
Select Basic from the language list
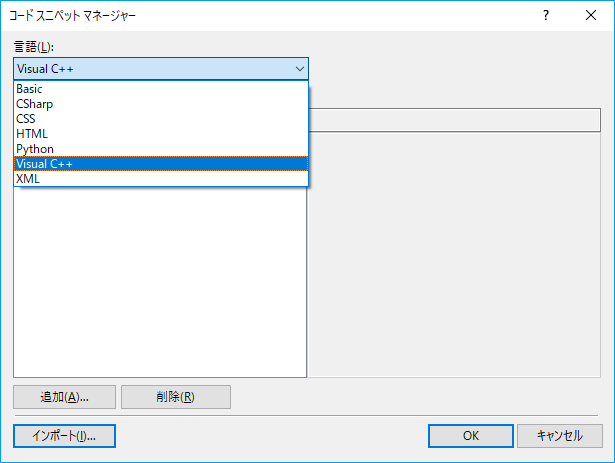point(161,89)
